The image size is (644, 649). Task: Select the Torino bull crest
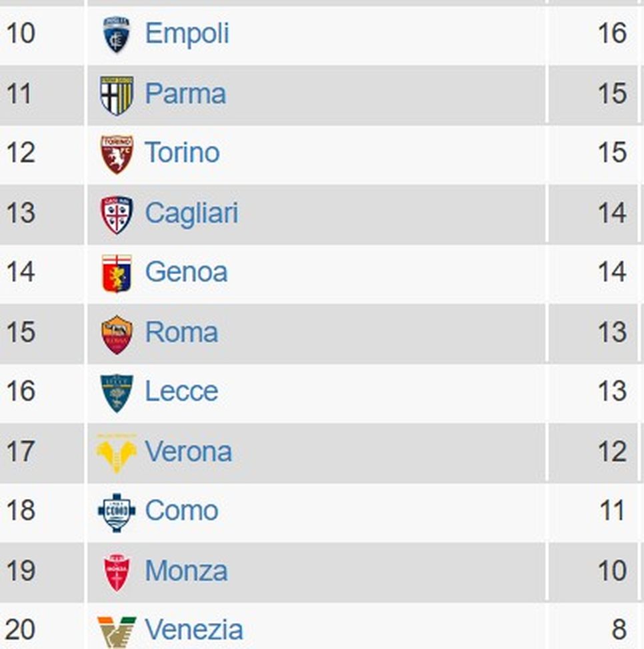pos(117,153)
